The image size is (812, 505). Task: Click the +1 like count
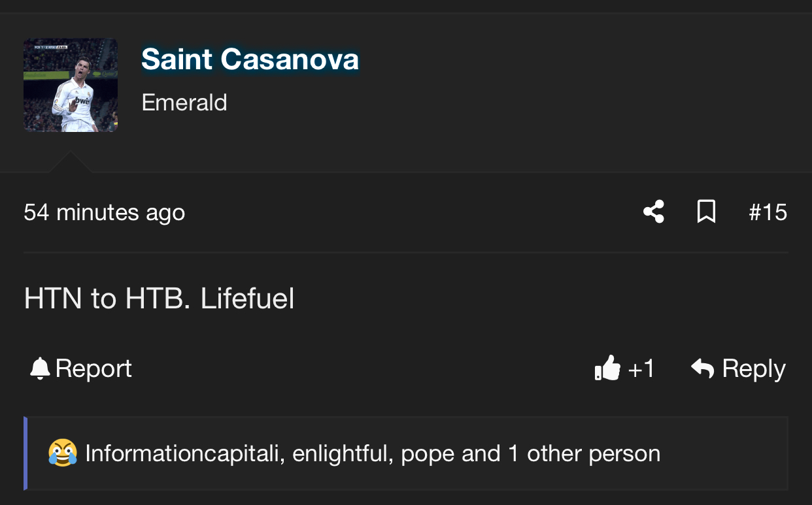(x=641, y=368)
